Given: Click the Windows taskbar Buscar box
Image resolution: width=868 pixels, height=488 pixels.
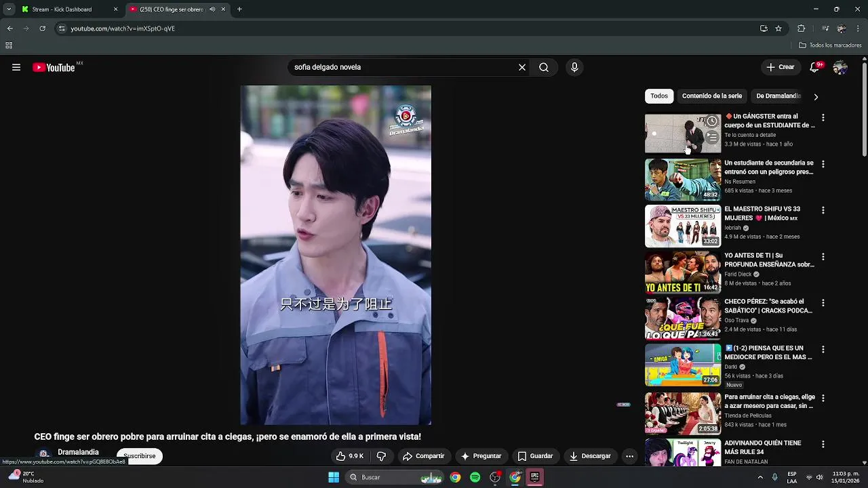Looking at the screenshot, I should click(395, 477).
